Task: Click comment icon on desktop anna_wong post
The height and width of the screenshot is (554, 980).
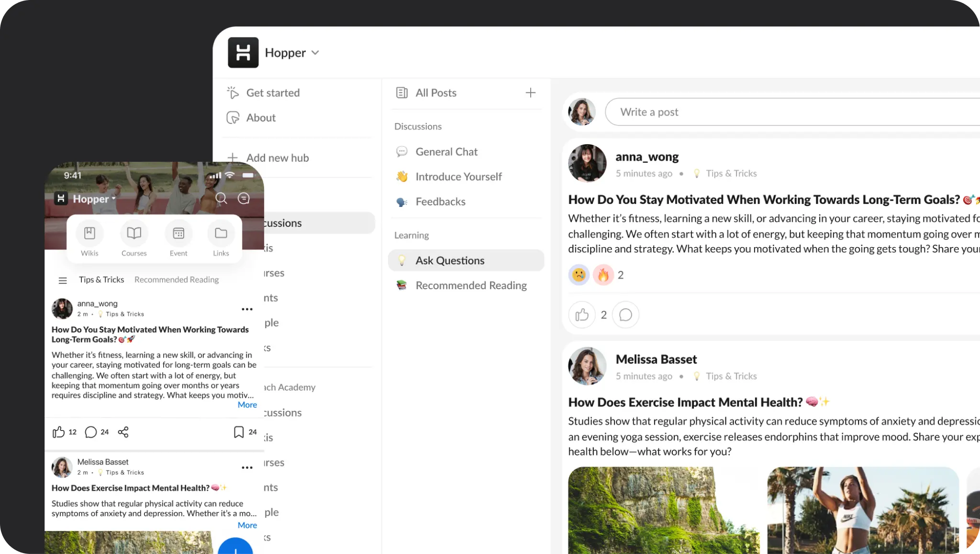Action: point(625,315)
